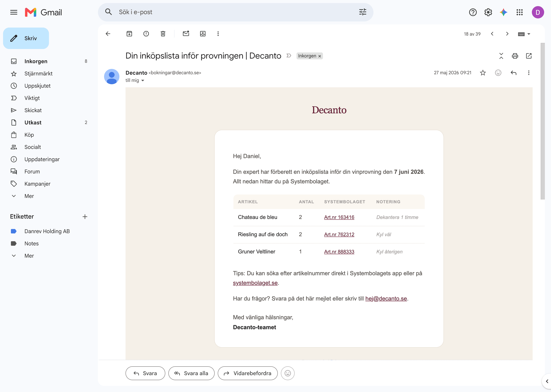Screen dimensions: 551x392
Task: Show search options filter icon
Action: coord(362,12)
